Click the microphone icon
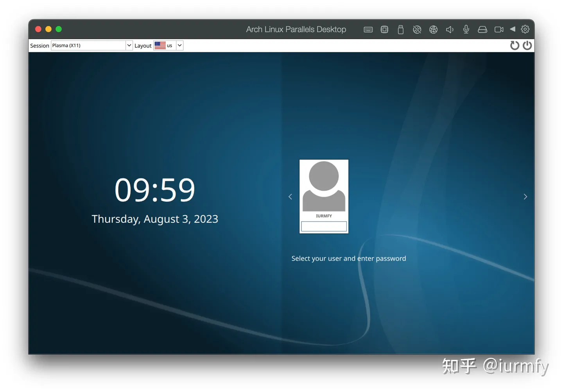This screenshot has height=392, width=563. [x=466, y=29]
